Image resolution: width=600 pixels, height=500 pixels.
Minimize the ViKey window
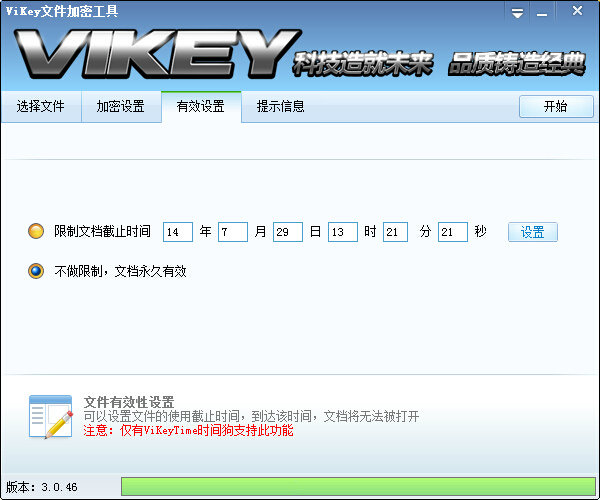tap(541, 13)
